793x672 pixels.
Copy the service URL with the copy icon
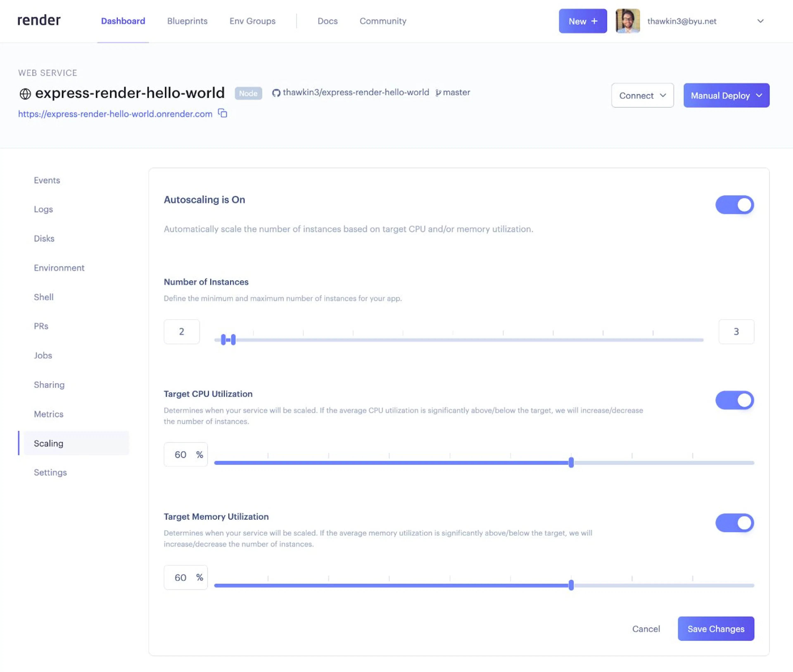(x=223, y=113)
